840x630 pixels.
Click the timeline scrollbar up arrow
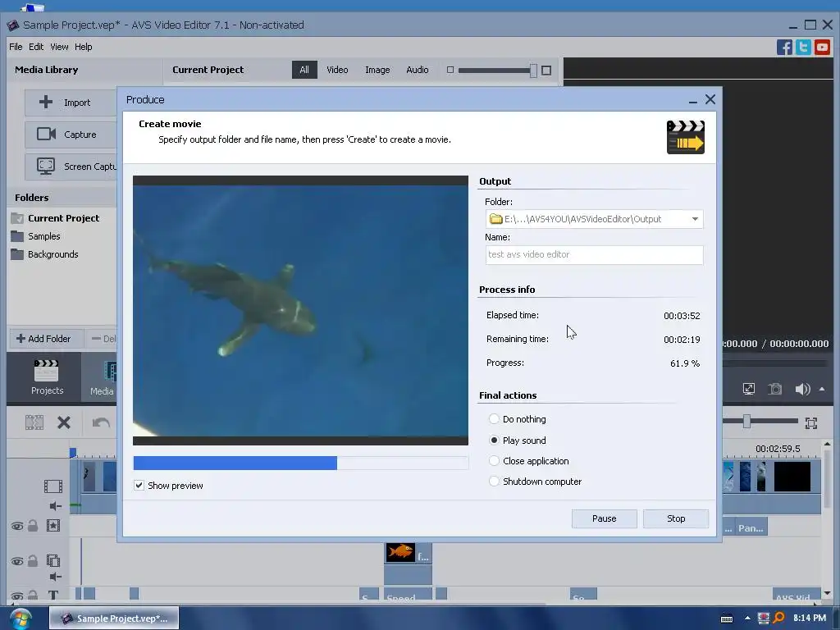click(827, 444)
